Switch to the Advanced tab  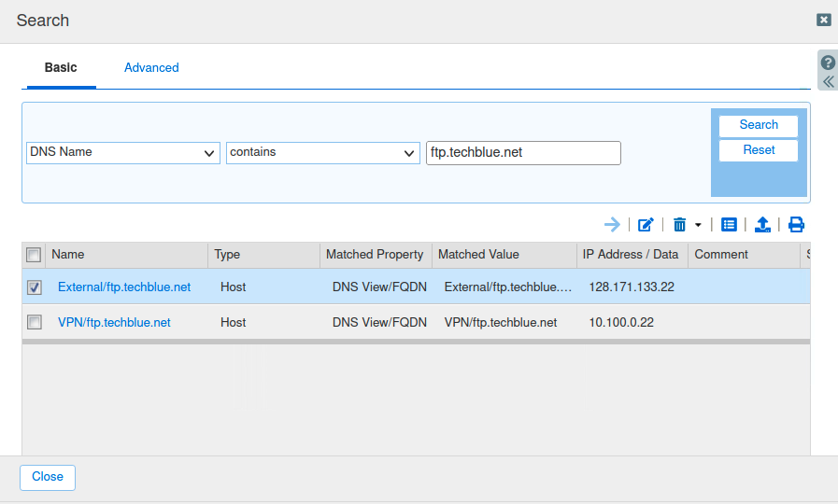pos(151,68)
